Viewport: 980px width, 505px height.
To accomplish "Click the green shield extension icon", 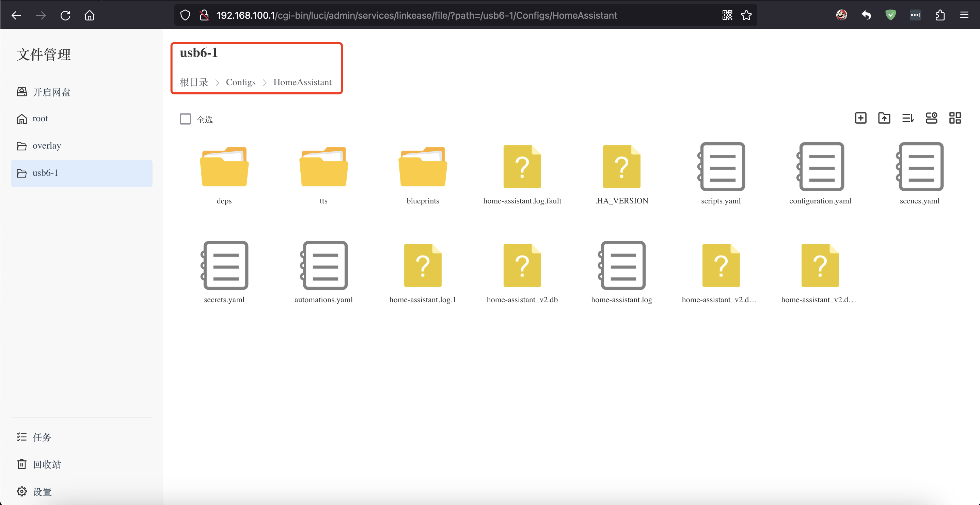I will click(x=890, y=15).
